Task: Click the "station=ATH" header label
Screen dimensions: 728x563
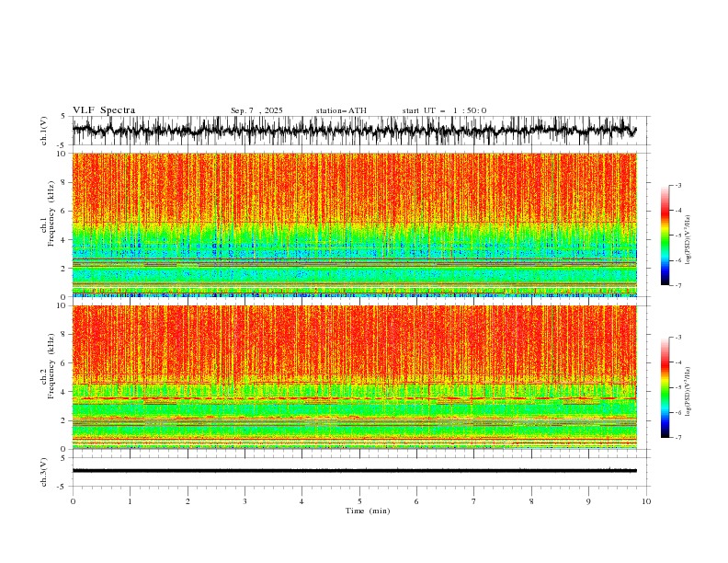Action: click(341, 110)
